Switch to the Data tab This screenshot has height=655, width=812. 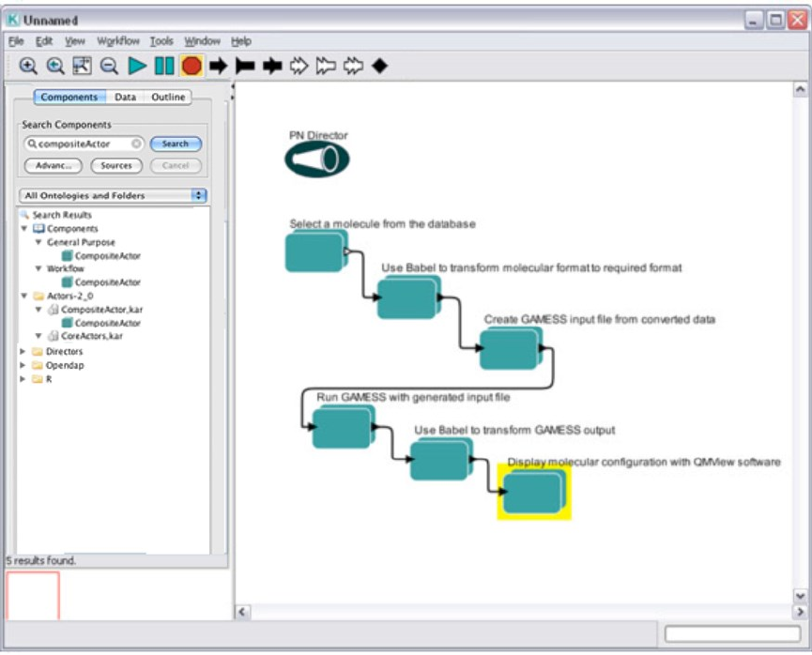tap(126, 97)
